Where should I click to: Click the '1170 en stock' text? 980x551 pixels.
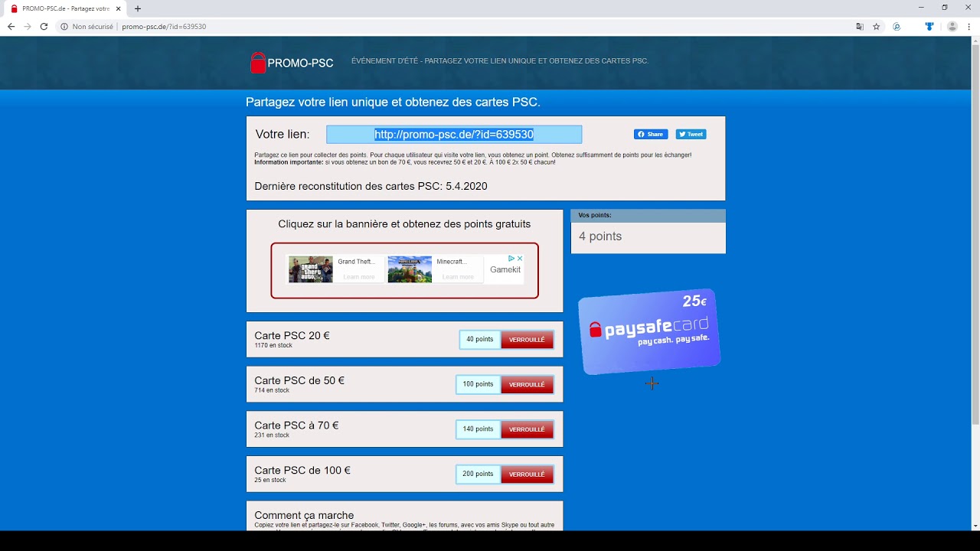pos(273,346)
